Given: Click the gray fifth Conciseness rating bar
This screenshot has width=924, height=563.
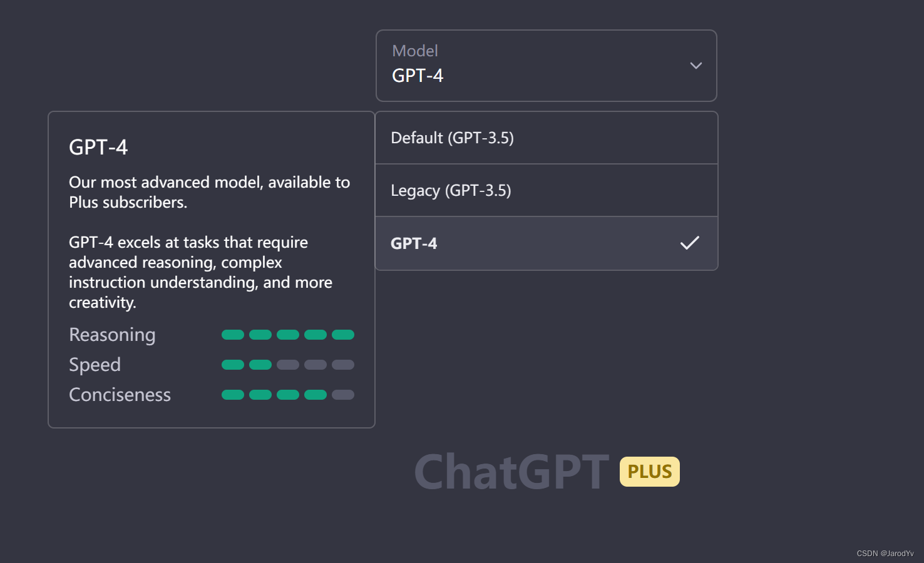Looking at the screenshot, I should click(343, 395).
